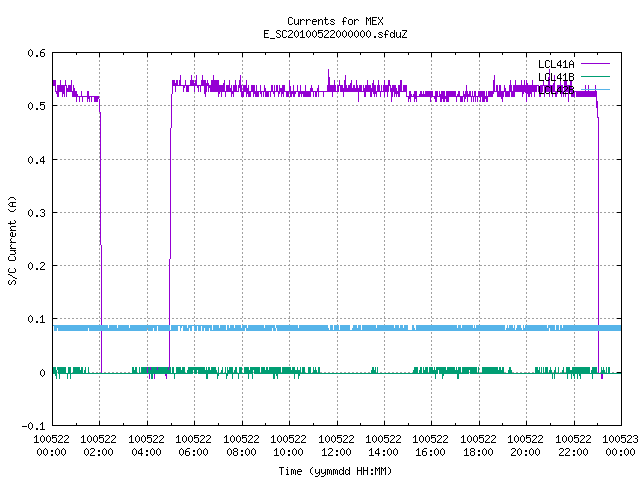Click the legend entry "LCL41A"
Image resolution: width=640 pixels, height=480 pixels.
point(556,64)
